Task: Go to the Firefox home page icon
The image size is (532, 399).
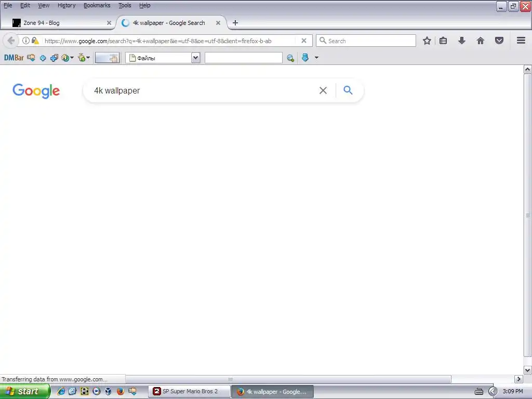Action: coord(481,41)
